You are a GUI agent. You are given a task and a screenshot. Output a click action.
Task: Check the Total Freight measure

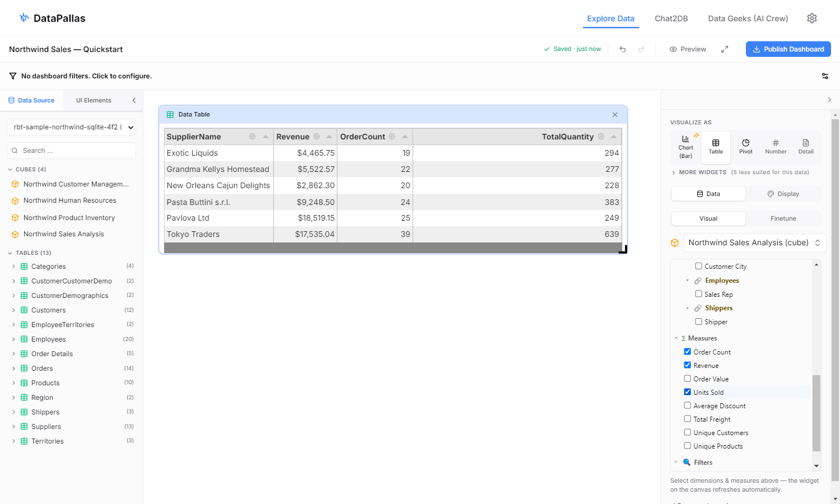[687, 419]
